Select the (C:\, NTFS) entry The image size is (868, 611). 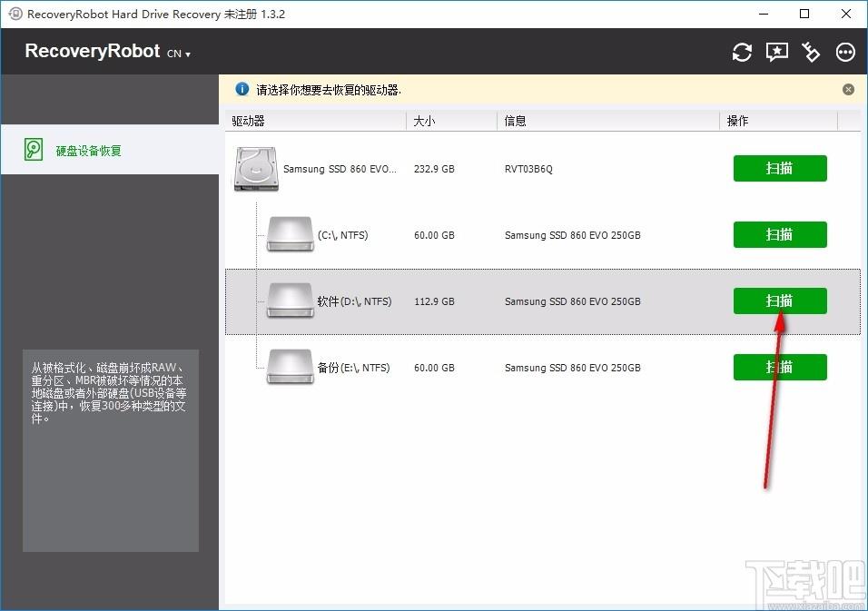pyautogui.click(x=342, y=235)
